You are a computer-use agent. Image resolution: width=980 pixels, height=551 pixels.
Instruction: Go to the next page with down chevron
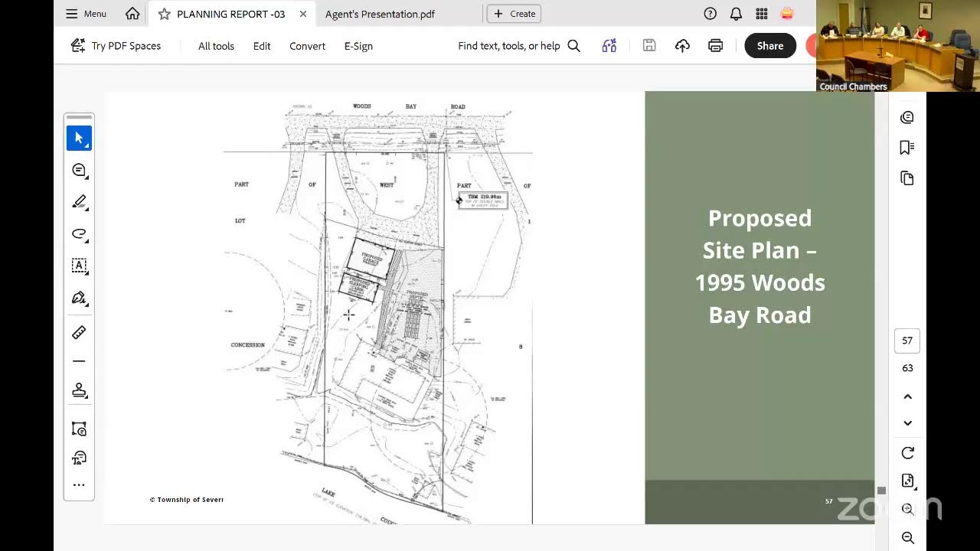(x=907, y=423)
